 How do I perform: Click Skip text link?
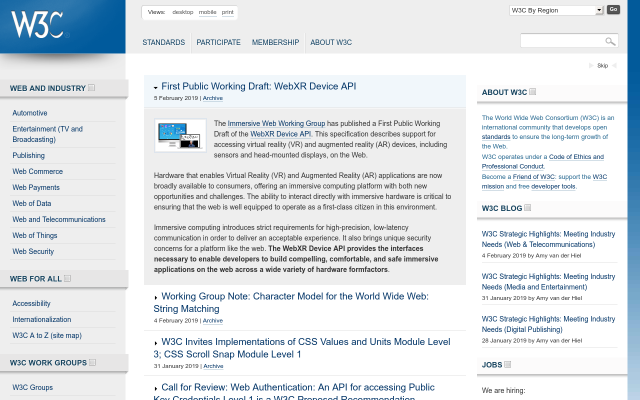pos(602,65)
